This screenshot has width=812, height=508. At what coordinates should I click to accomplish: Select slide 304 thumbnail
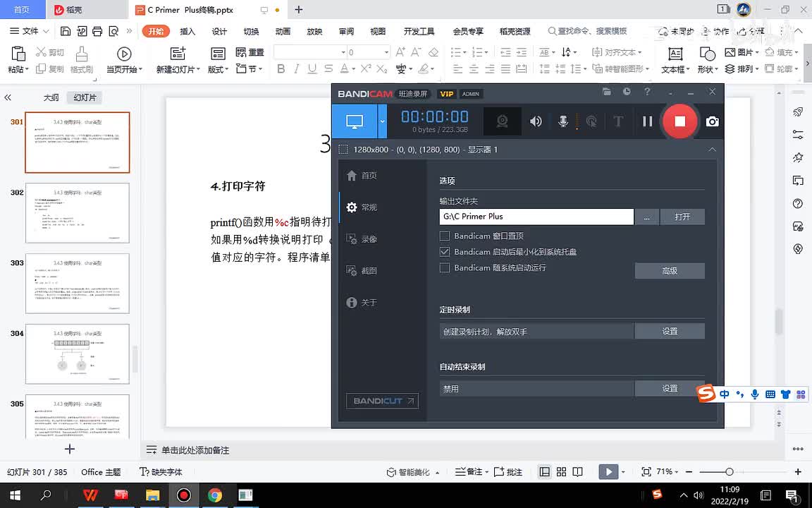[x=77, y=354]
